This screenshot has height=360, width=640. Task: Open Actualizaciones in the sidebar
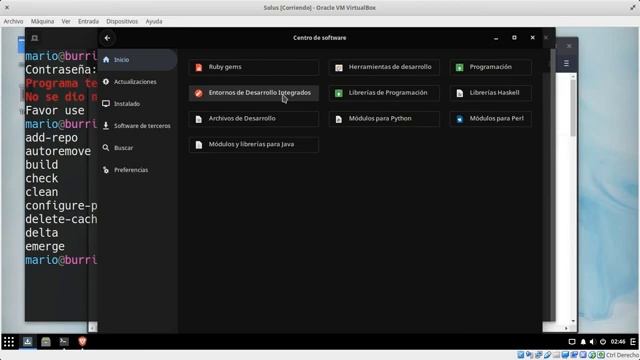[137, 82]
